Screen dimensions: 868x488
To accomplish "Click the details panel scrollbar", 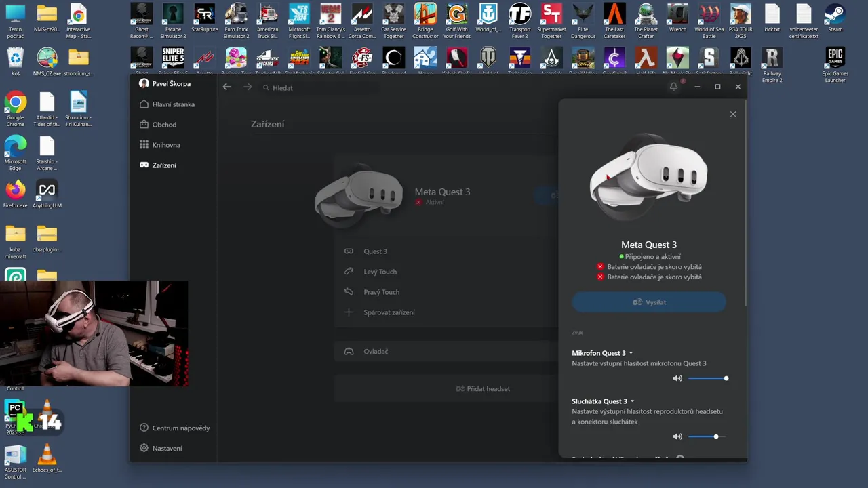I will coord(745,203).
